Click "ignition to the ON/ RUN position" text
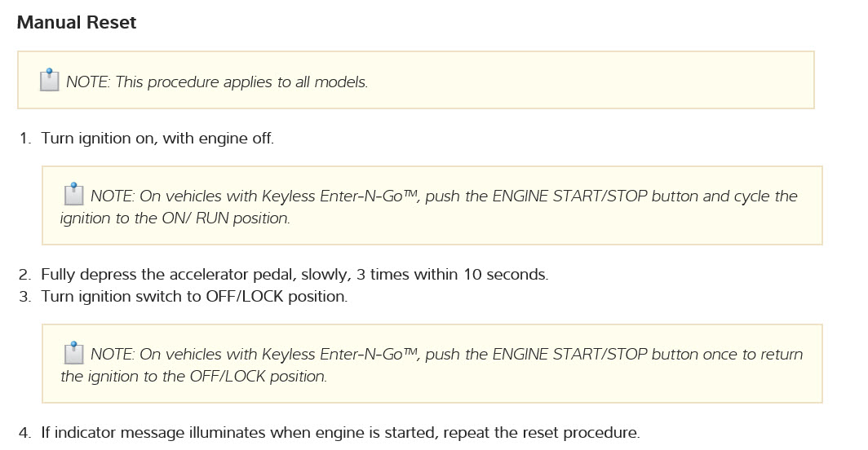Screen dimensions: 868x450 coord(175,218)
